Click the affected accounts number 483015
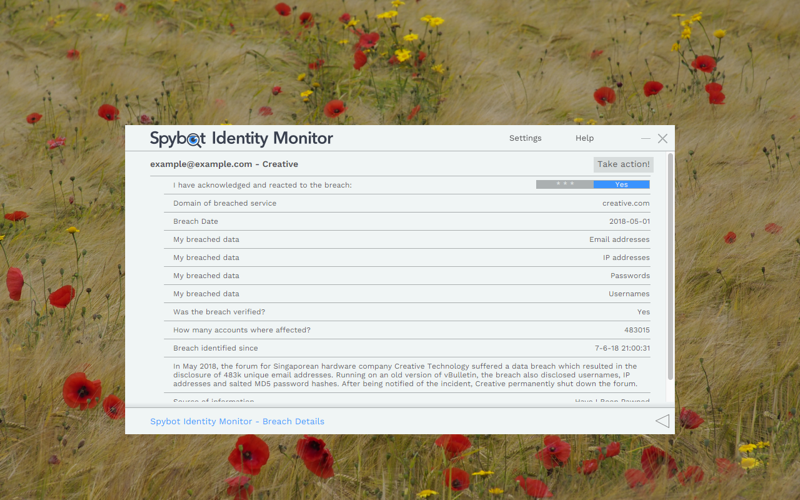The height and width of the screenshot is (500, 800). coord(637,330)
